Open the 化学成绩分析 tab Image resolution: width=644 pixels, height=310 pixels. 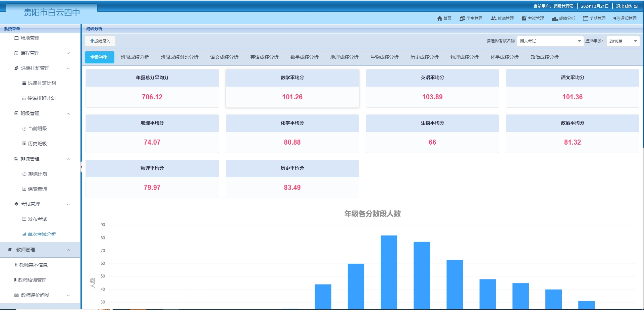tap(504, 57)
